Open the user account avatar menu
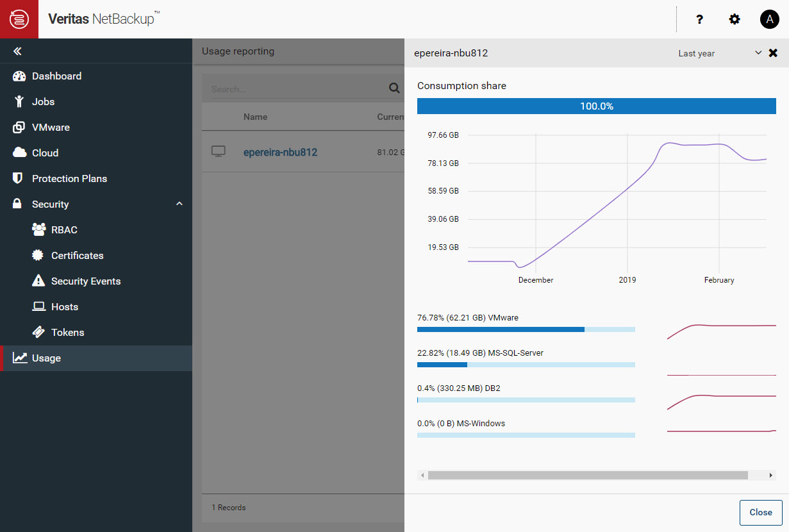This screenshot has width=789, height=532. pos(769,19)
